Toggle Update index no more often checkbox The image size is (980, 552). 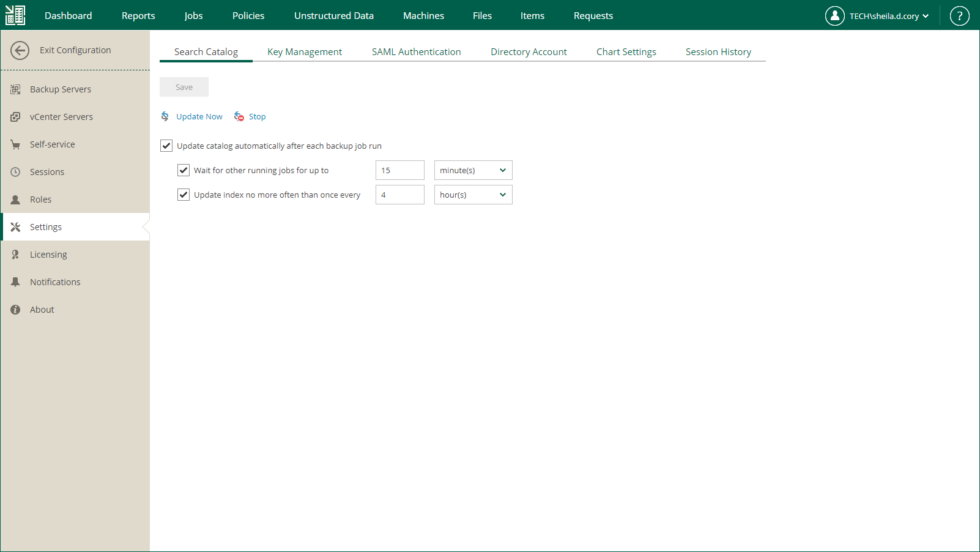(184, 195)
